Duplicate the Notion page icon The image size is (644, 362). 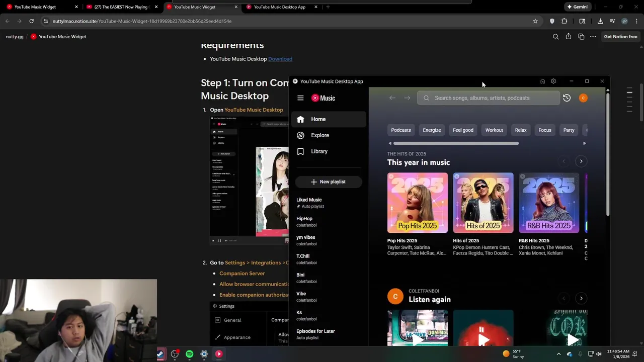pos(581,37)
